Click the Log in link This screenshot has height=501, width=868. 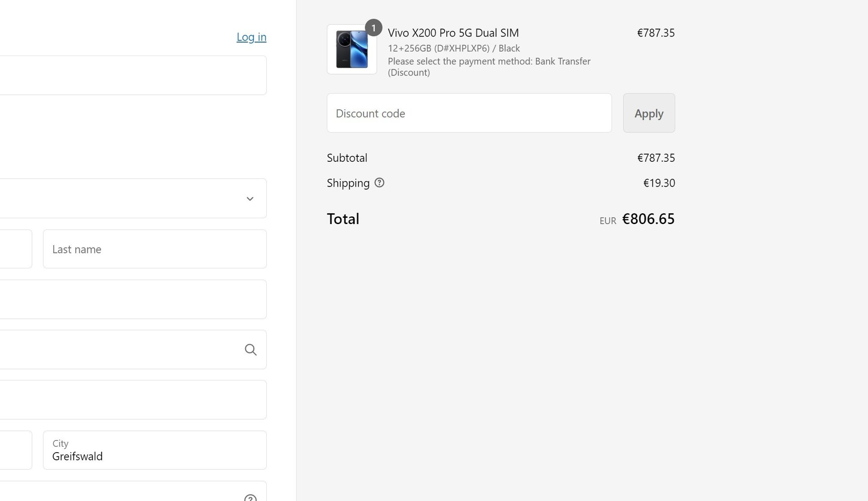251,37
